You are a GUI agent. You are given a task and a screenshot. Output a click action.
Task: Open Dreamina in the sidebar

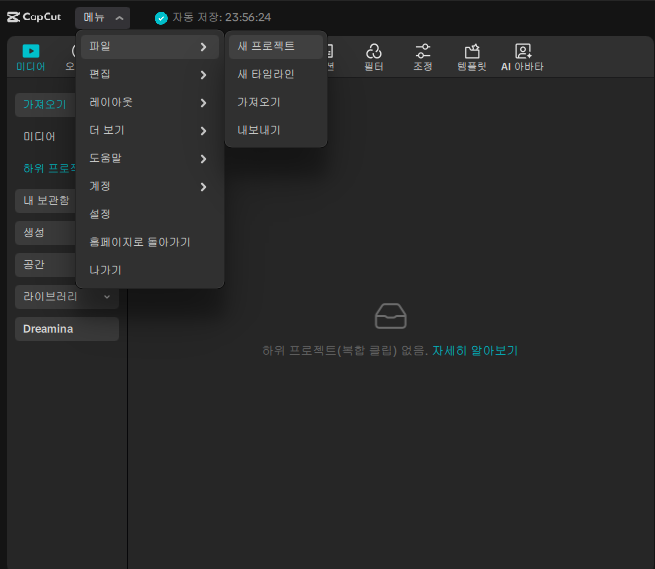67,329
